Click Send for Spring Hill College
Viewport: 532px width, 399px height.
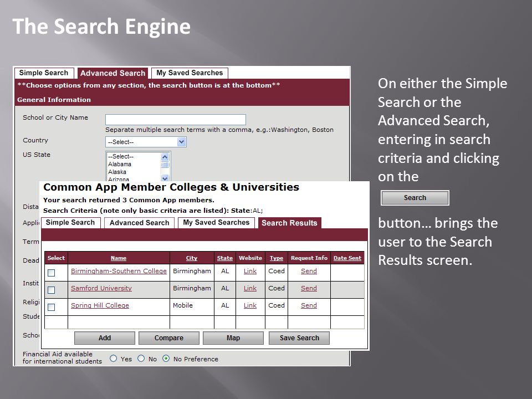click(309, 305)
